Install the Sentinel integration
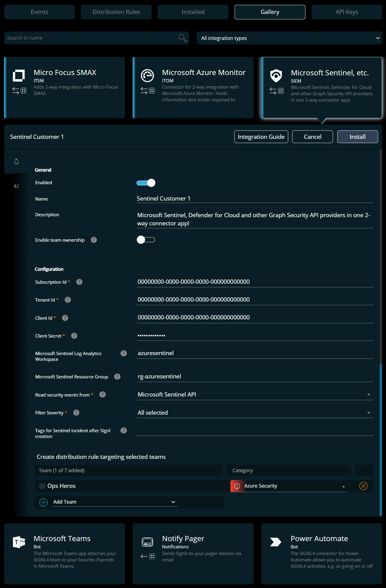 click(358, 137)
